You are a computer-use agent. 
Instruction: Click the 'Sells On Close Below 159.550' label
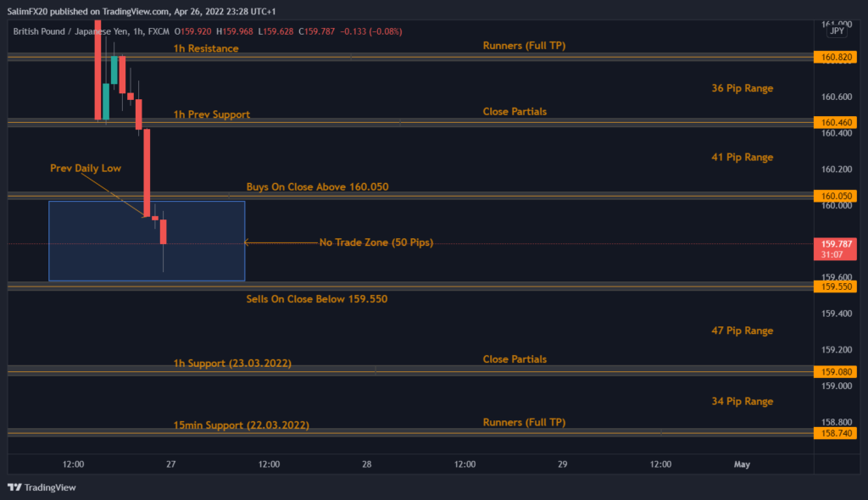coord(316,299)
